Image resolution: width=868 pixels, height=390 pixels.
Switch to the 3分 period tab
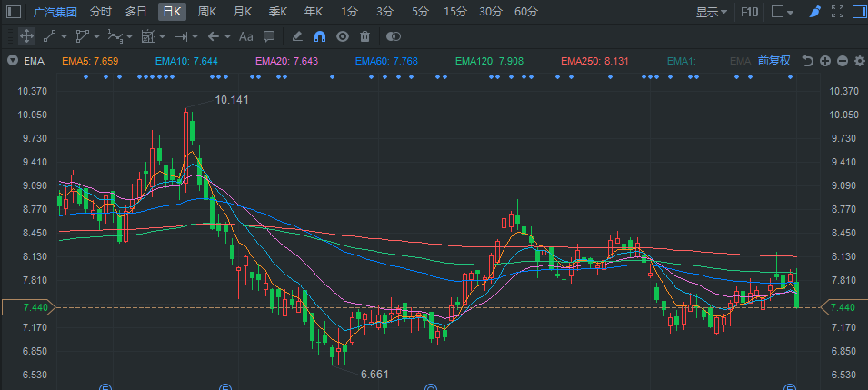click(x=384, y=12)
